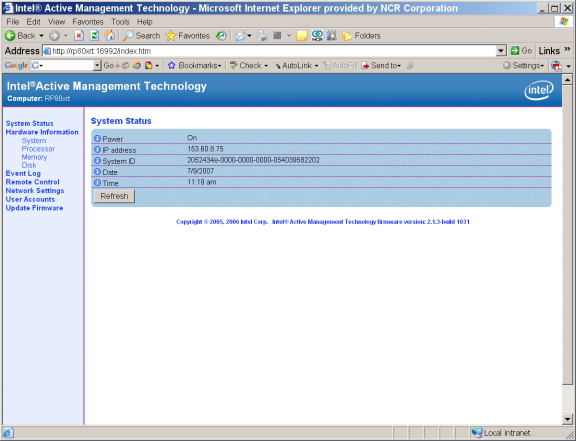
Task: Open the Google search box dropdown
Action: (x=97, y=65)
